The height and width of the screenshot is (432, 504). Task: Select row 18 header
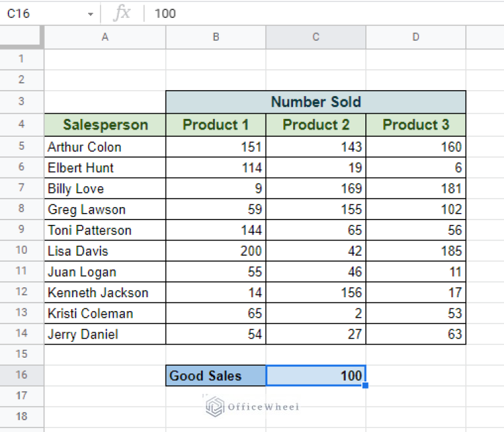pyautogui.click(x=22, y=417)
